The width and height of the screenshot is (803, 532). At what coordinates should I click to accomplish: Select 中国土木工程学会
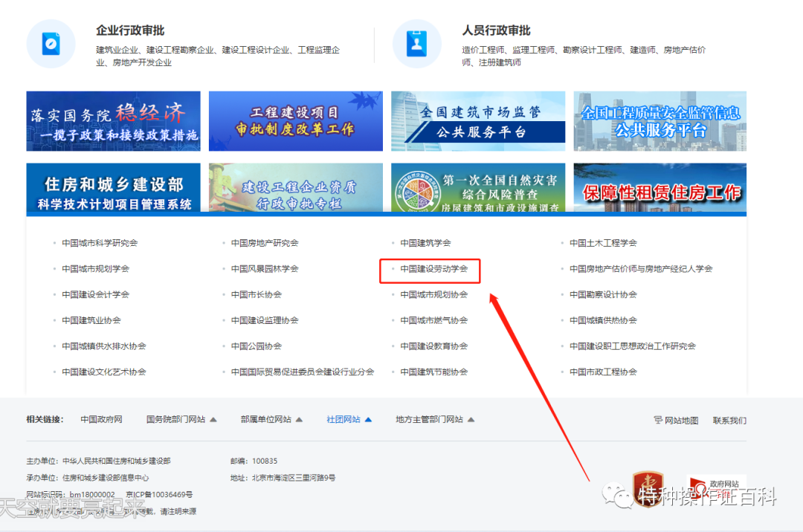coord(603,243)
